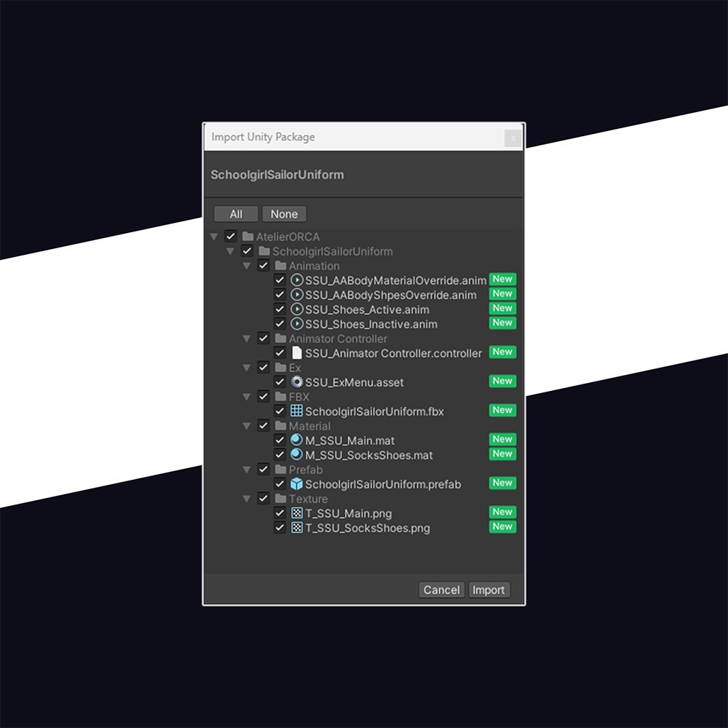Click the Animator Controller folder icon
Image resolution: width=728 pixels, height=728 pixels.
coord(280,338)
